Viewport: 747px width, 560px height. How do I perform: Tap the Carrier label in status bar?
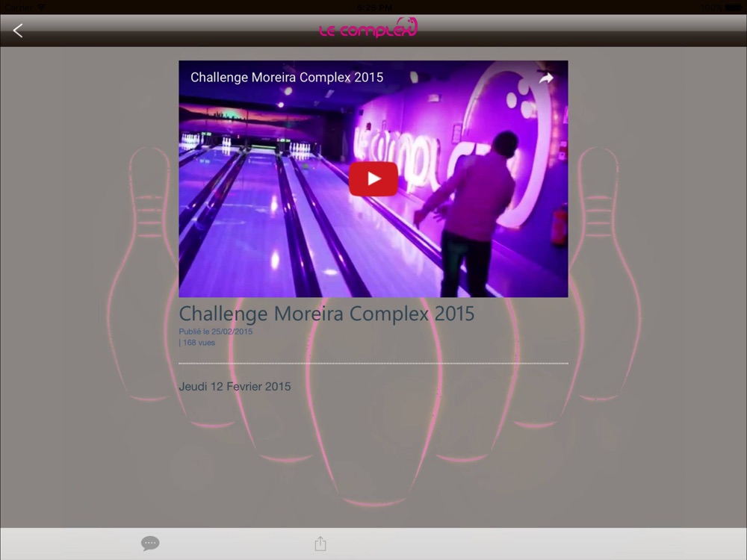click(x=19, y=7)
